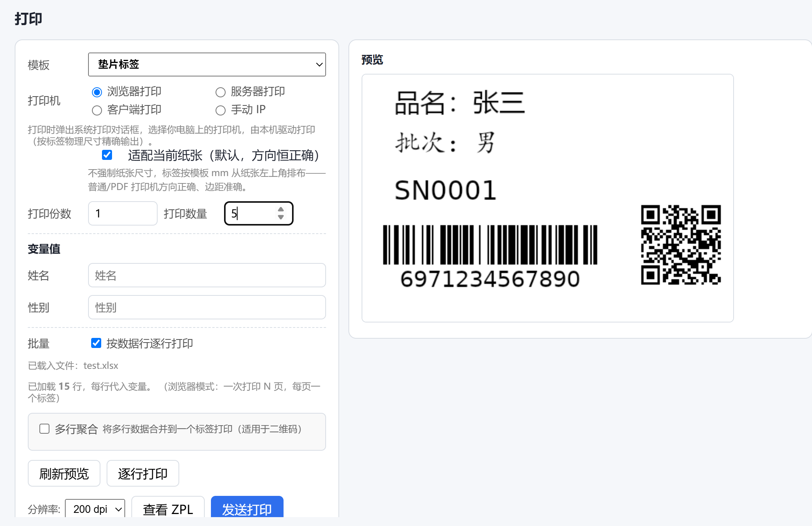This screenshot has width=812, height=526.
Task: Click the QR code in the preview
Action: pyautogui.click(x=681, y=245)
